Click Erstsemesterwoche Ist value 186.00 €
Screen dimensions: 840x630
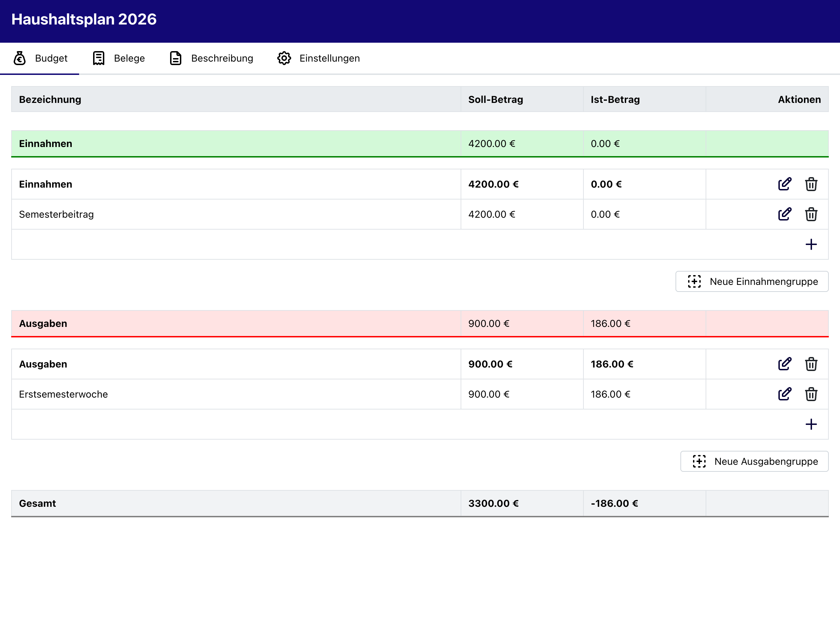pos(611,394)
